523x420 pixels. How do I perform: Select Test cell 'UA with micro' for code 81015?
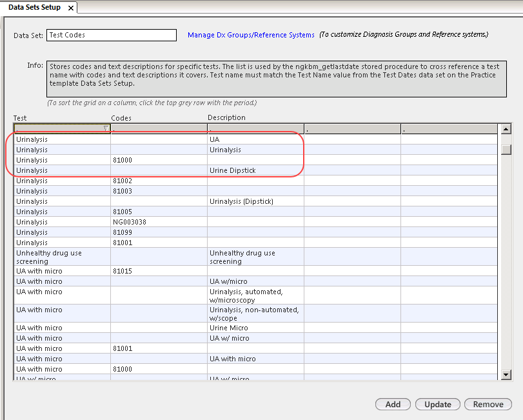click(x=62, y=271)
